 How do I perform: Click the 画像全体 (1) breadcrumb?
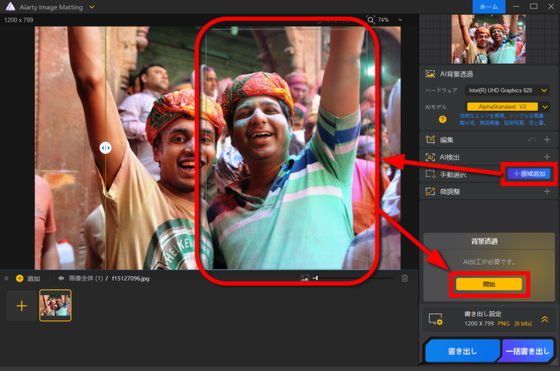pyautogui.click(x=86, y=278)
